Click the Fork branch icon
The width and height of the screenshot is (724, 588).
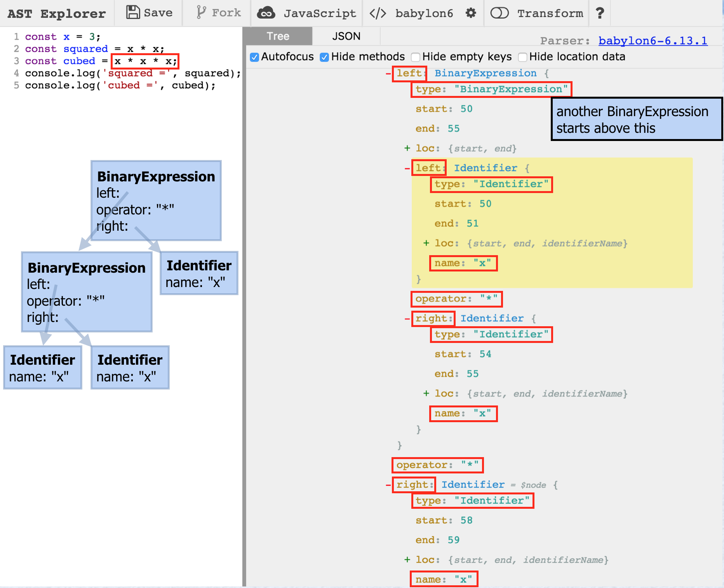coord(201,12)
